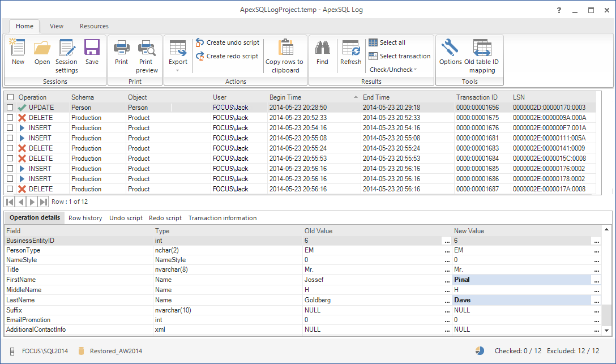The height and width of the screenshot is (364, 616).
Task: Switch to the Resources ribbon tab
Action: (x=94, y=26)
